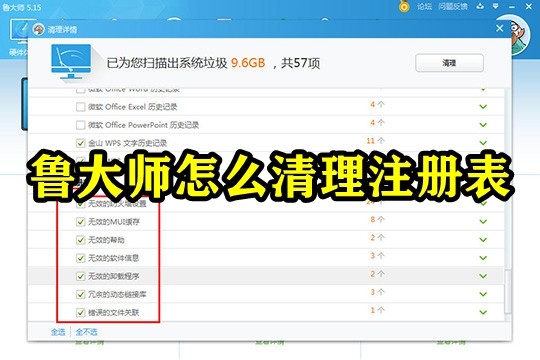This screenshot has width=540, height=360.
Task: Uncheck 无效的卸载程序 checkbox
Action: pyautogui.click(x=80, y=276)
